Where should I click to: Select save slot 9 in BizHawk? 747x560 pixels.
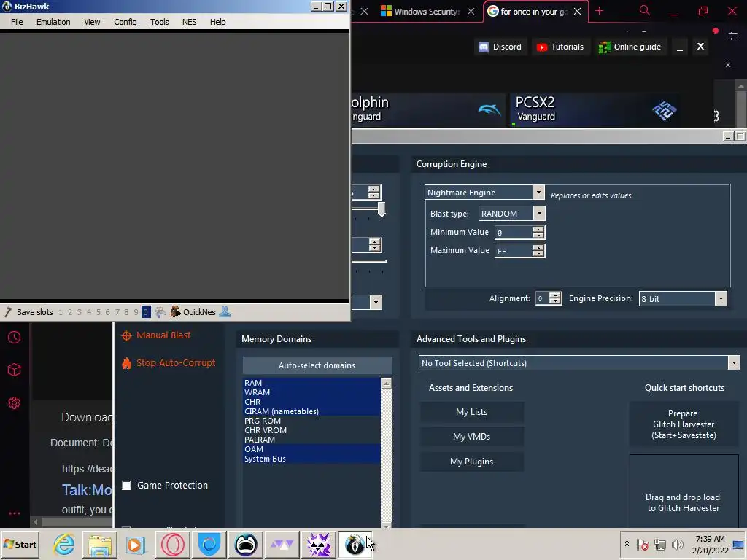[136, 312]
